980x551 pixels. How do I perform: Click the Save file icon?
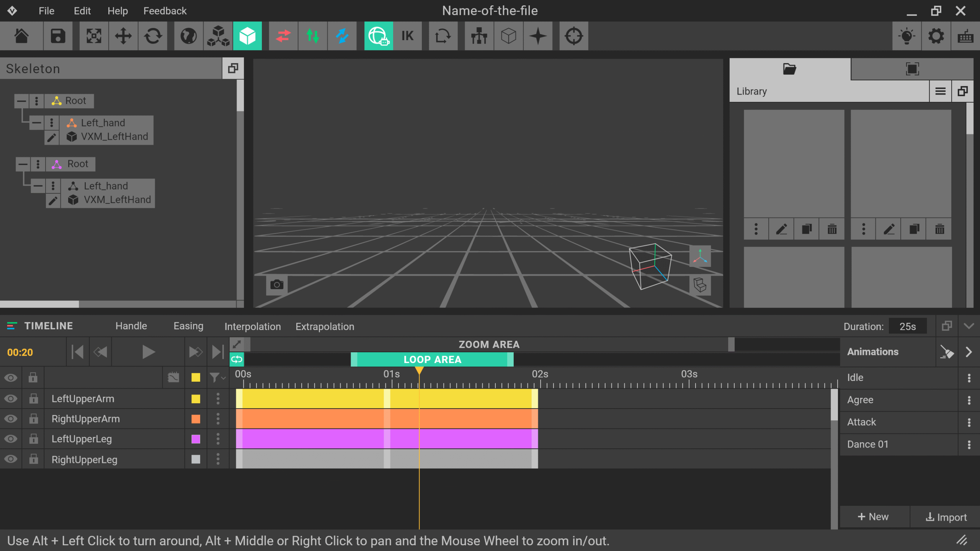[58, 36]
